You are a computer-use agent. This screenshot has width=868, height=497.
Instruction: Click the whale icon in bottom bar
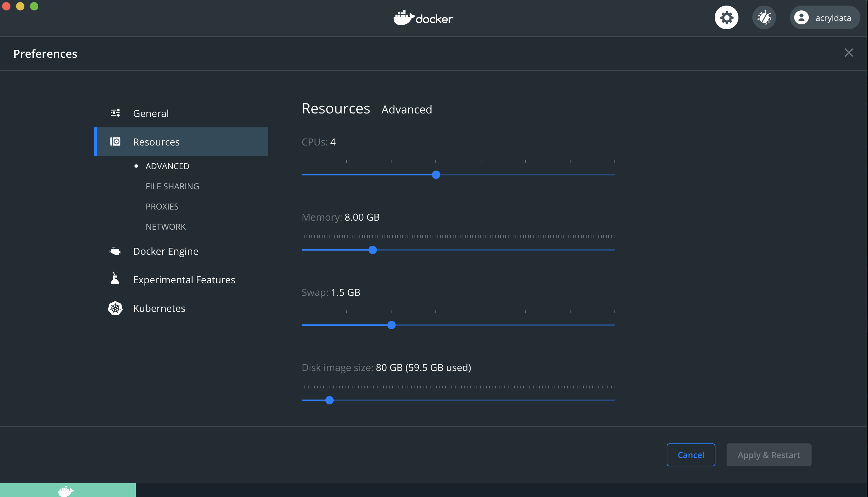66,491
